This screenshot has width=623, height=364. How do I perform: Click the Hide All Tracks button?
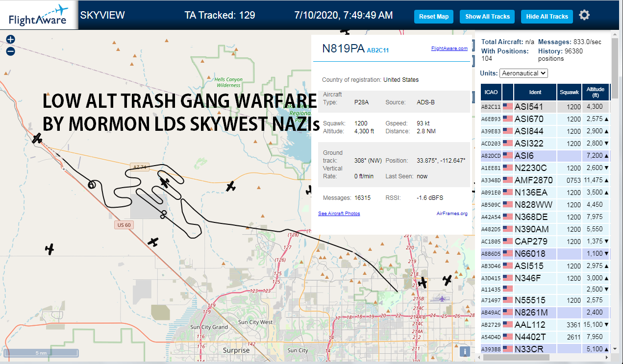tap(547, 16)
